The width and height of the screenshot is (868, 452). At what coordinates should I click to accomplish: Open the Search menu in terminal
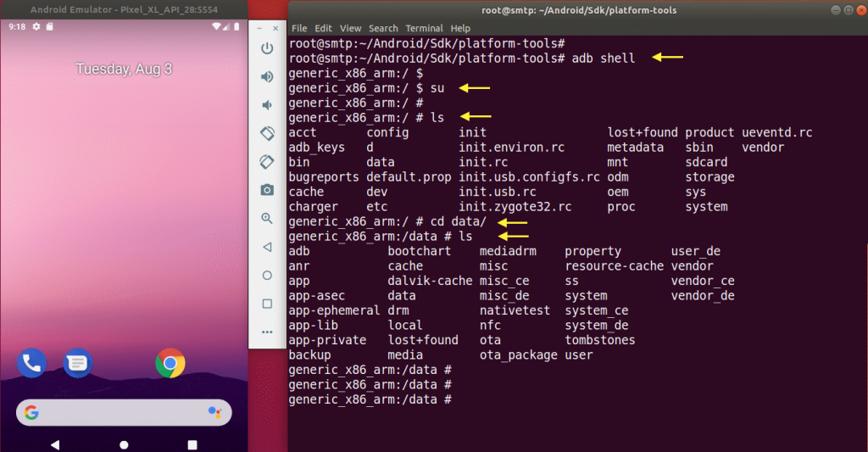[383, 28]
